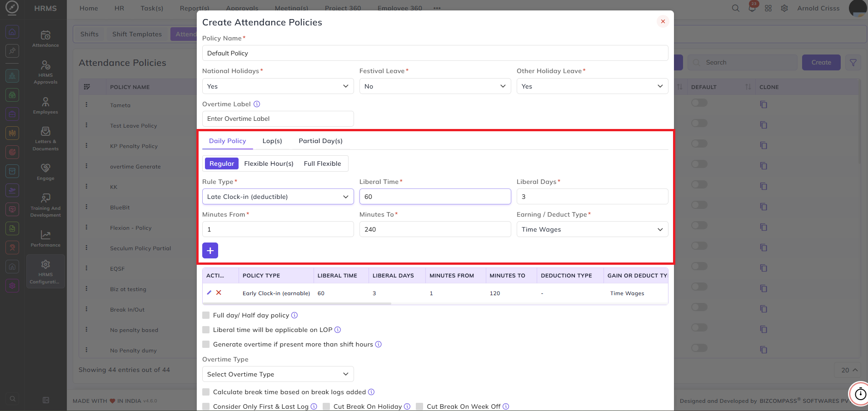The image size is (868, 411).
Task: Open page size dropdown showing 20
Action: point(848,370)
